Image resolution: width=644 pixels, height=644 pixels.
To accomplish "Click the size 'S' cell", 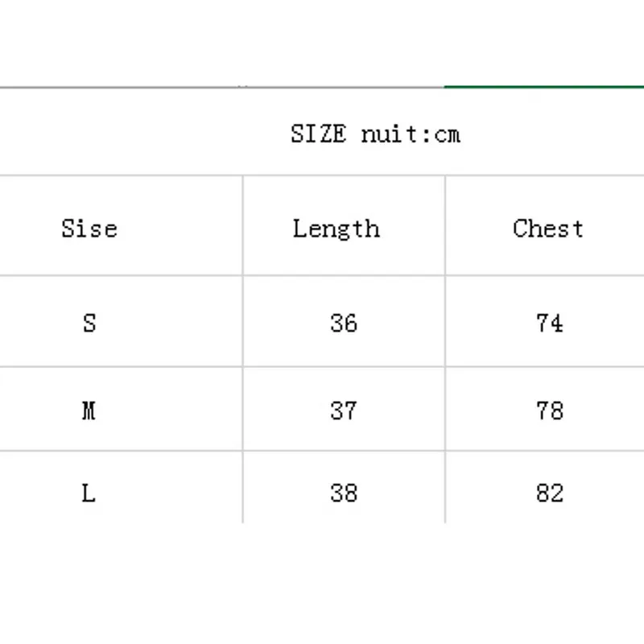I will pyautogui.click(x=122, y=321).
